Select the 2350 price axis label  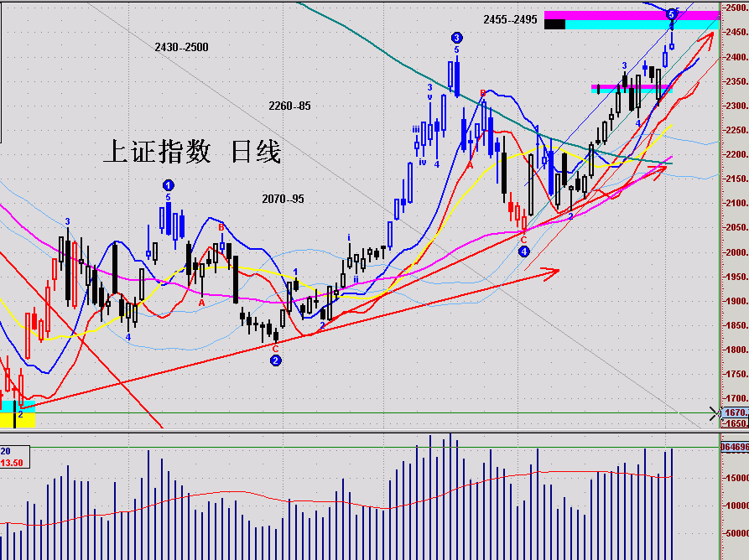(x=737, y=81)
